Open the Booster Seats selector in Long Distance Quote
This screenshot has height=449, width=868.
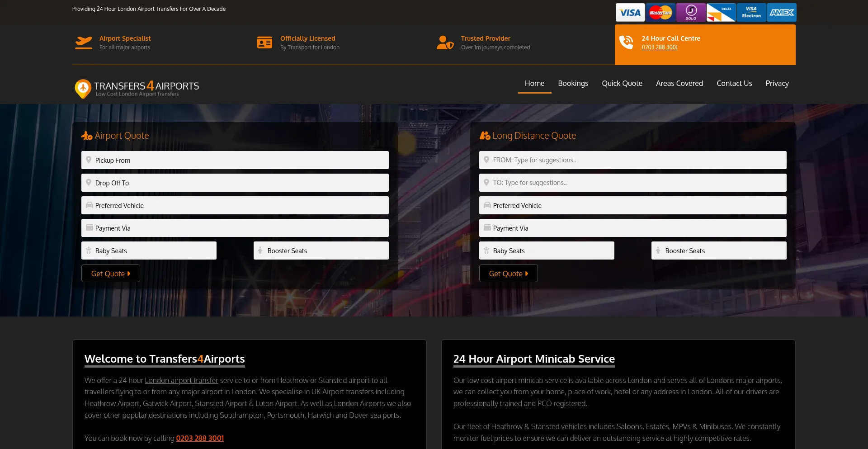point(718,250)
